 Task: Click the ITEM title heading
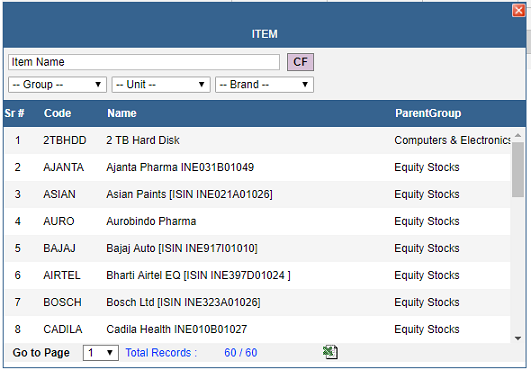pos(264,34)
